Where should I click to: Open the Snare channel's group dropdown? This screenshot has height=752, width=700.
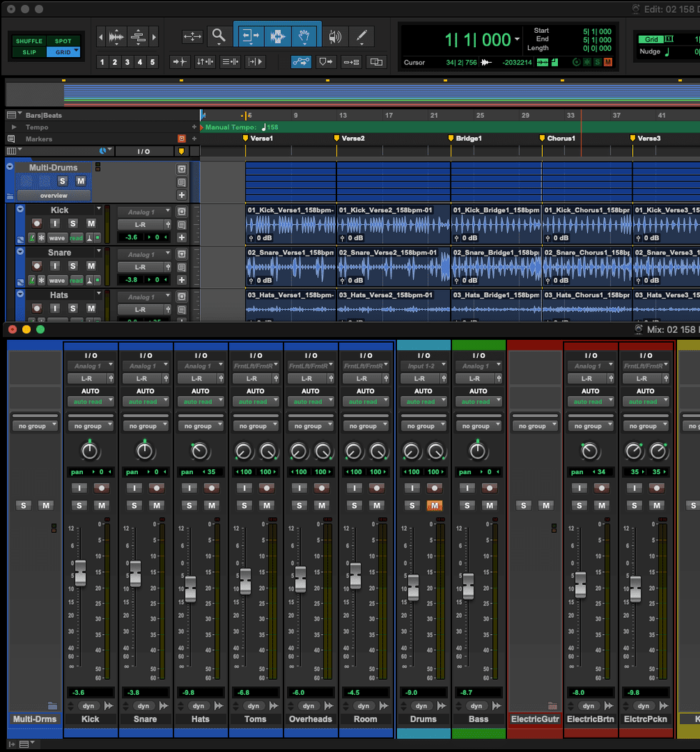[145, 426]
